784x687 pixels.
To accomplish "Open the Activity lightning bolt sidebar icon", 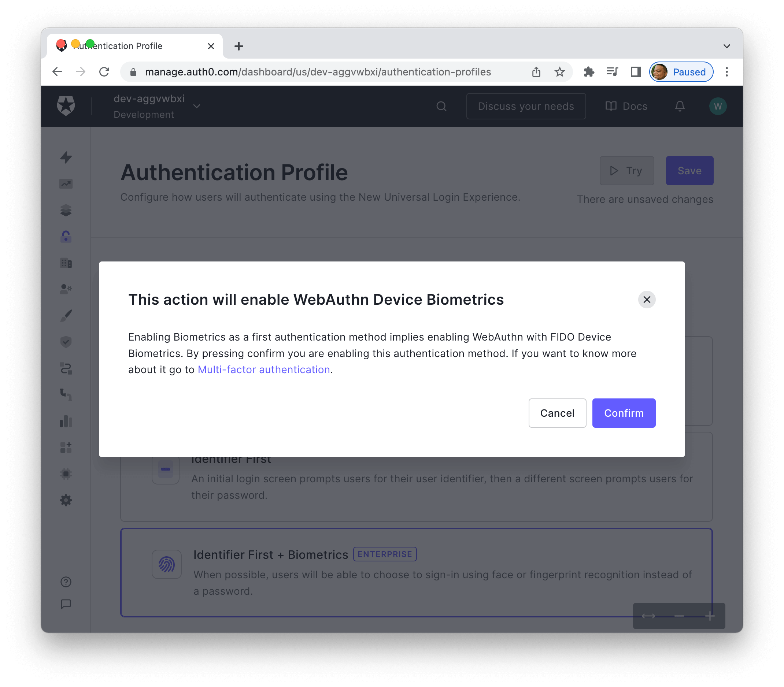I will [66, 157].
